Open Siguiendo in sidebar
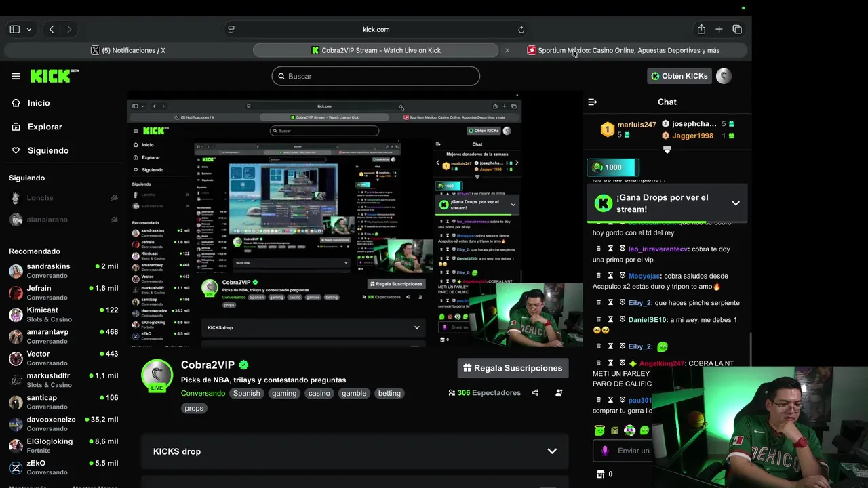The width and height of the screenshot is (868, 488). pyautogui.click(x=48, y=150)
